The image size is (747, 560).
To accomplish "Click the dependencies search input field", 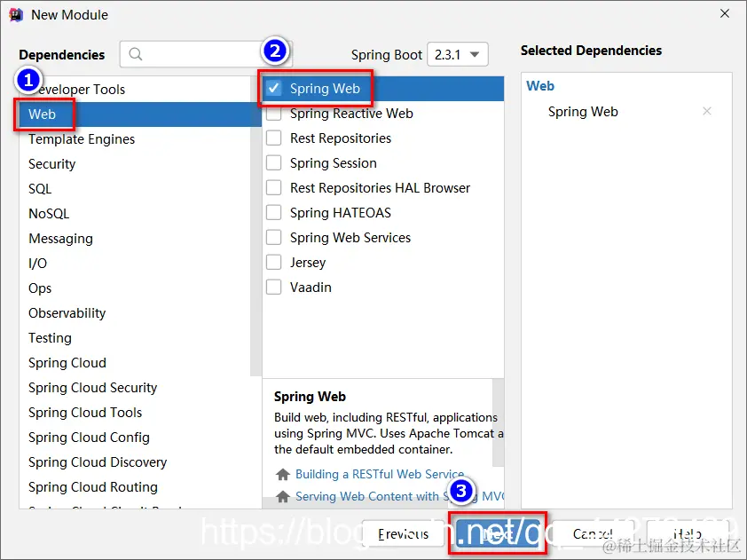I will [x=206, y=54].
